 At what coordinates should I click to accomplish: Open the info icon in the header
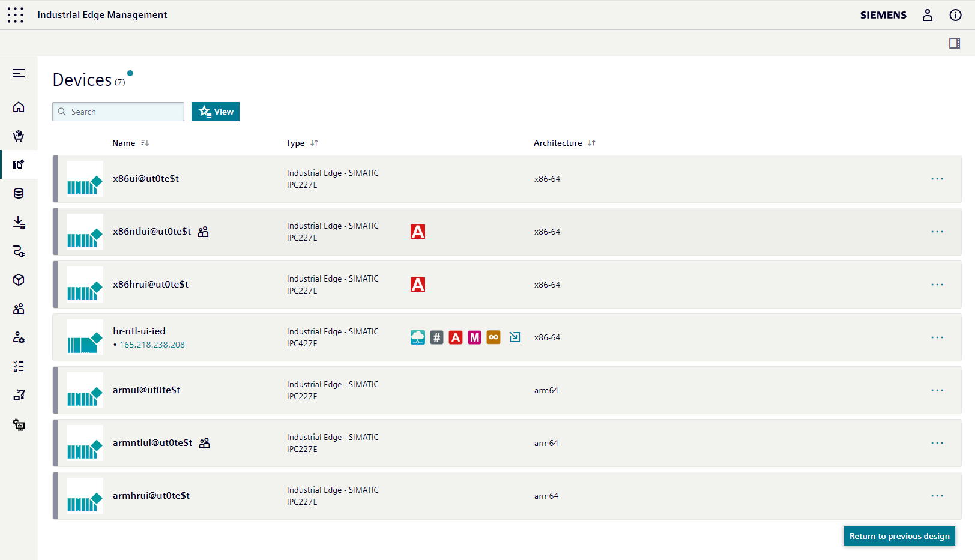[955, 15]
